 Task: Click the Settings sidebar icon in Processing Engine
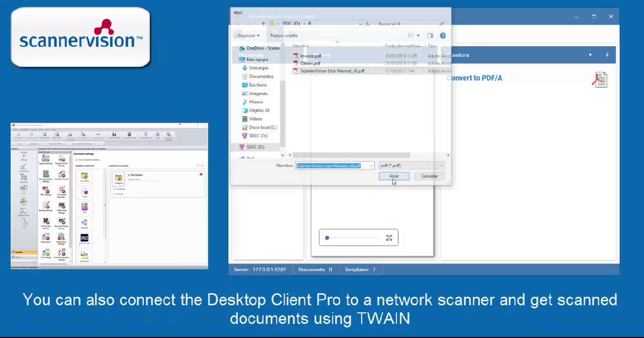click(x=24, y=157)
